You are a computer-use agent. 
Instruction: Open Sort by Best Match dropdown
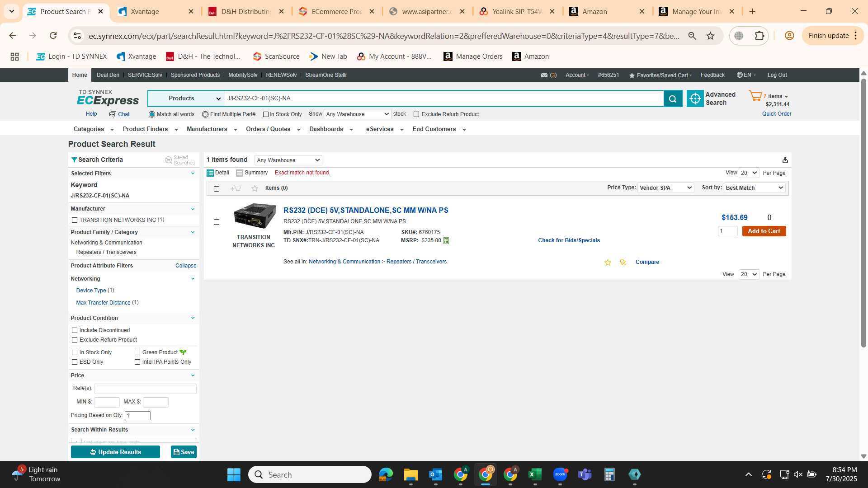(x=755, y=188)
